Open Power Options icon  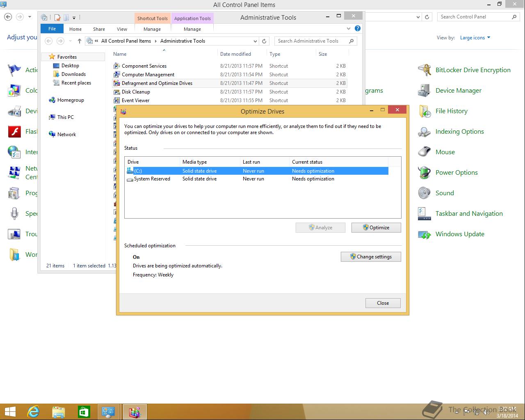[424, 173]
